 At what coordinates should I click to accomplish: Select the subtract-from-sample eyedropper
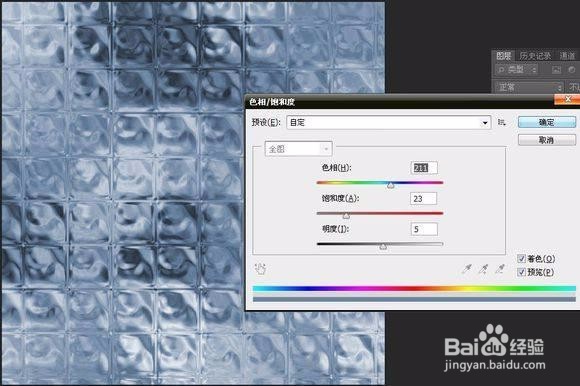[x=500, y=269]
